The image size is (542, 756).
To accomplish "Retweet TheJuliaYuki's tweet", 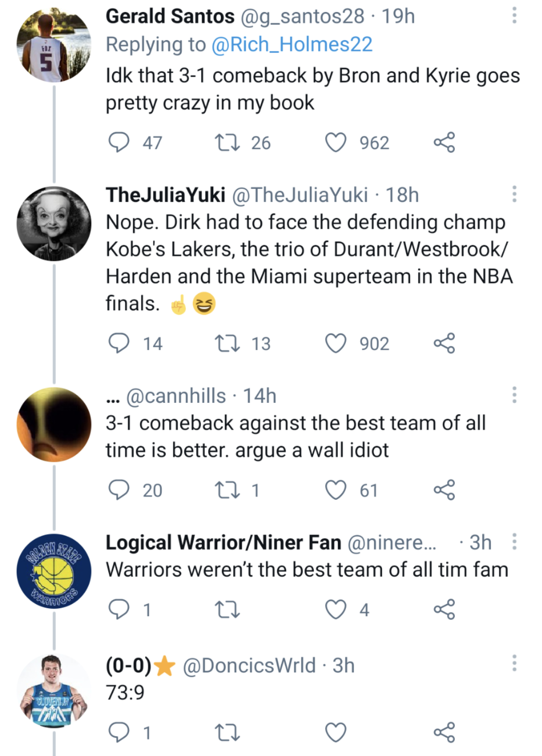I will pyautogui.click(x=227, y=343).
